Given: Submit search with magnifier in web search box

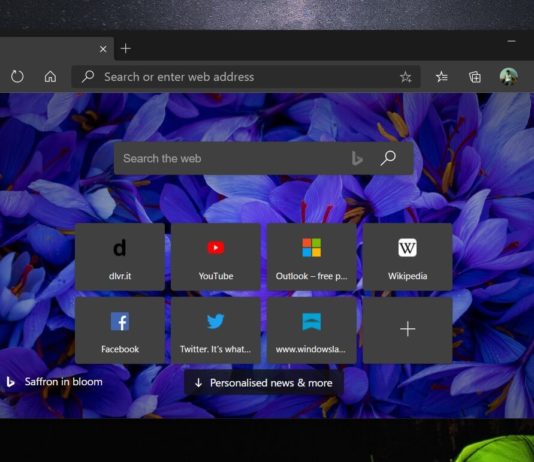Looking at the screenshot, I should click(x=388, y=158).
